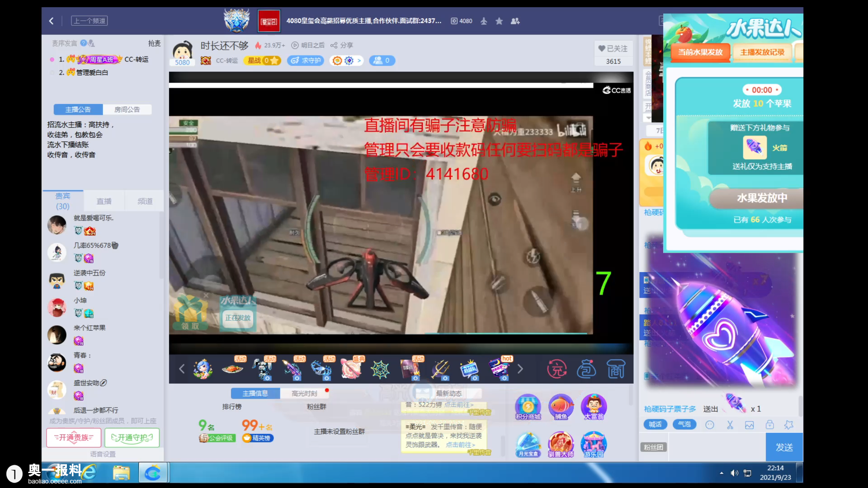
Task: Open the star-shield channel badge
Action: (x=236, y=21)
